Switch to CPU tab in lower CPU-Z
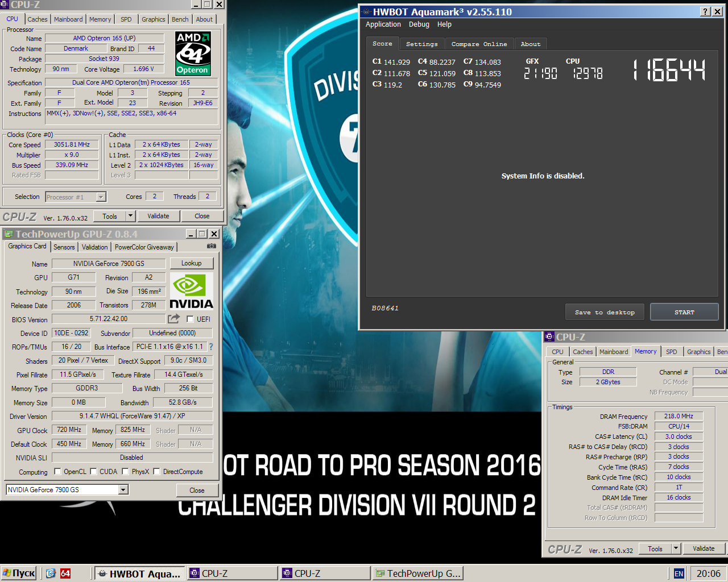Screen dimensions: 728x582 coord(557,352)
